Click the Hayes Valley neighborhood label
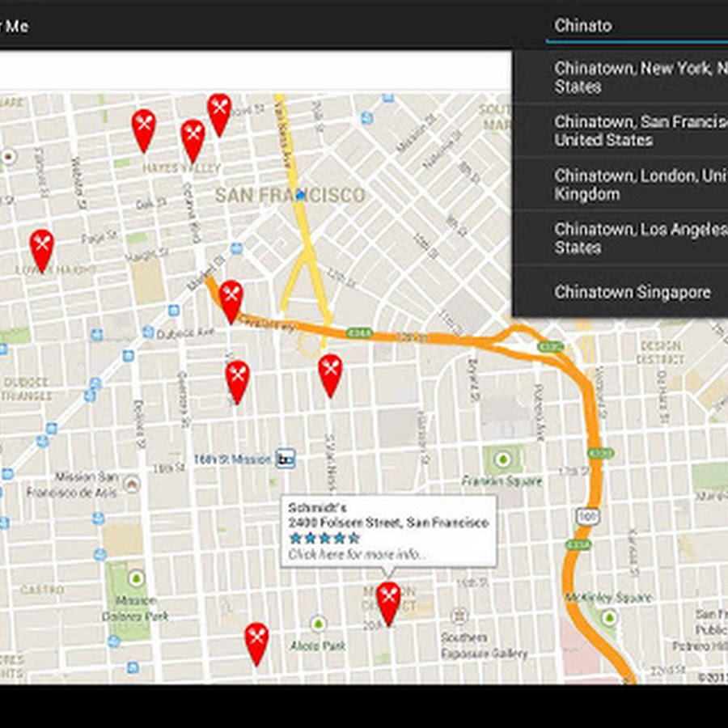Screen dimensions: 728x728 pyautogui.click(x=180, y=168)
